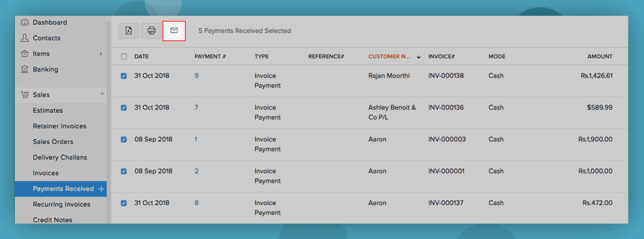Print the selected payments

pos(151,31)
